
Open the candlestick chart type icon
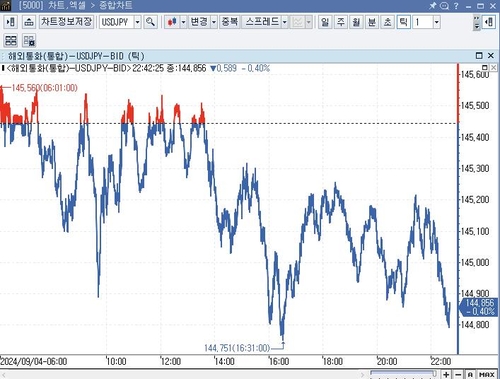coord(172,22)
